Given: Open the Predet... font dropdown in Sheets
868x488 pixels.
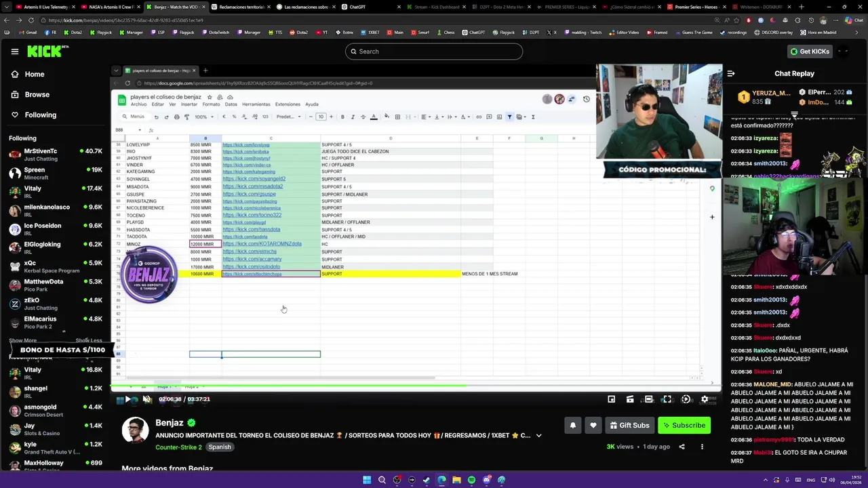Looking at the screenshot, I should tap(288, 117).
